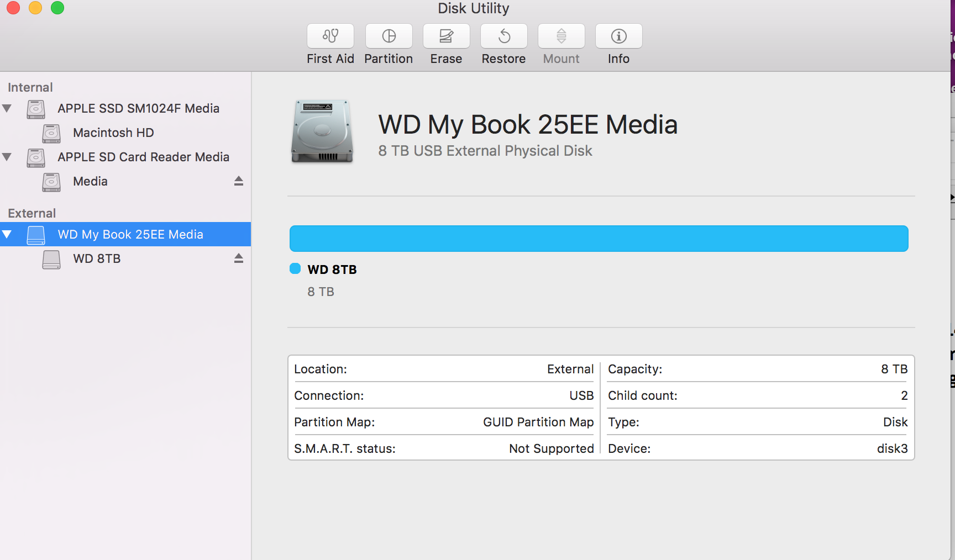Viewport: 955px width, 560px height.
Task: Click the Erase toolbar icon
Action: click(x=446, y=36)
